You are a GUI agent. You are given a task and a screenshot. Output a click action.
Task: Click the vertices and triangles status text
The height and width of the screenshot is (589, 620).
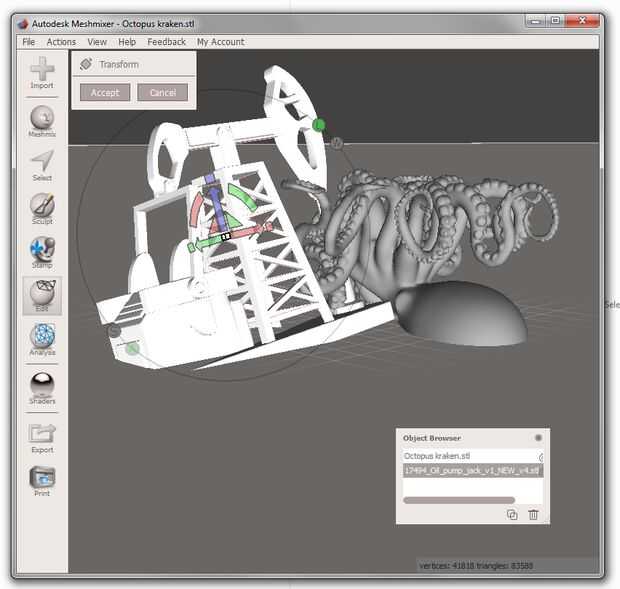coord(476,566)
